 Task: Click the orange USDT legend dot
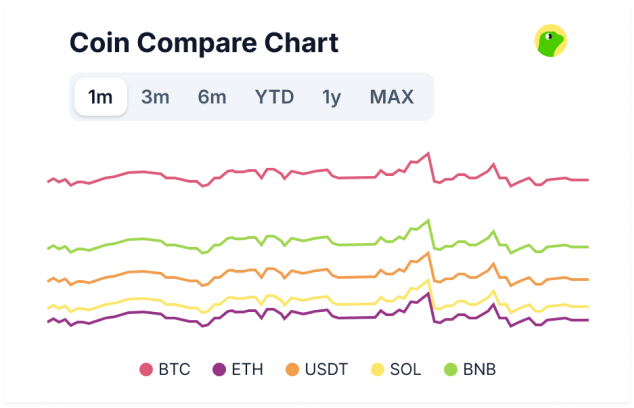(x=292, y=370)
